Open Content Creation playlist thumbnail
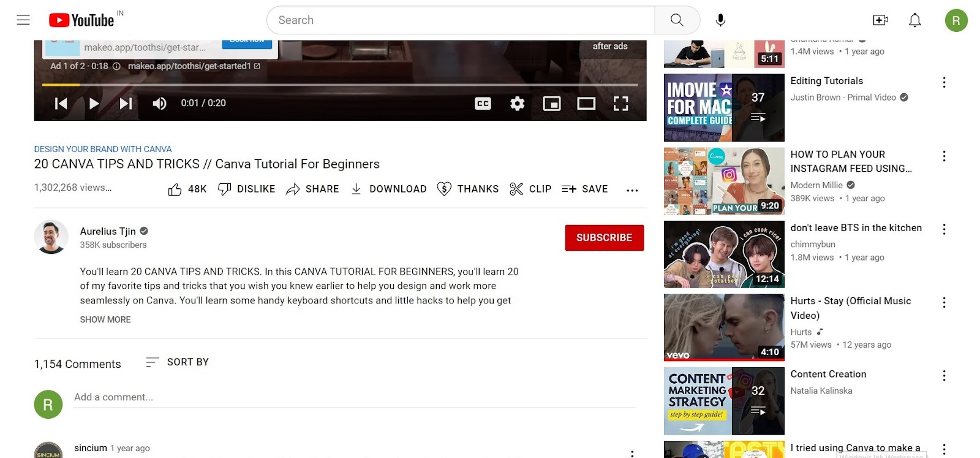Viewport: 980px width, 458px height. [x=724, y=401]
